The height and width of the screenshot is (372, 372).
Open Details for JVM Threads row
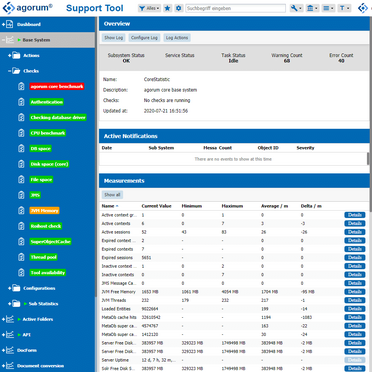[355, 300]
